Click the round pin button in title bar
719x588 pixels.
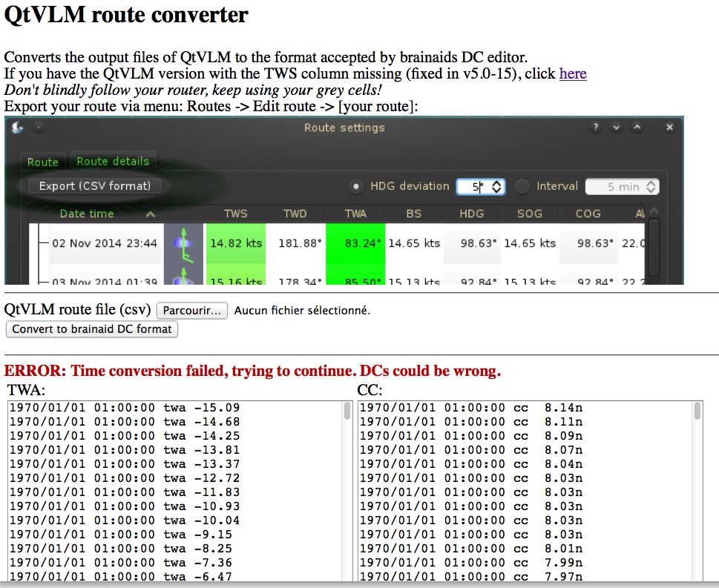pos(39,128)
